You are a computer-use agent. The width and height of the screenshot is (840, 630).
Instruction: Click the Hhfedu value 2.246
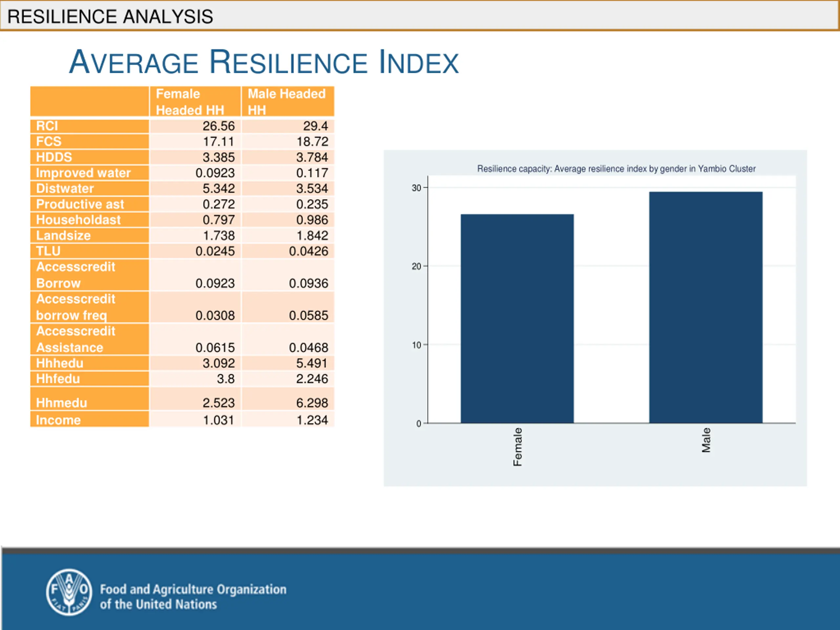(x=312, y=379)
